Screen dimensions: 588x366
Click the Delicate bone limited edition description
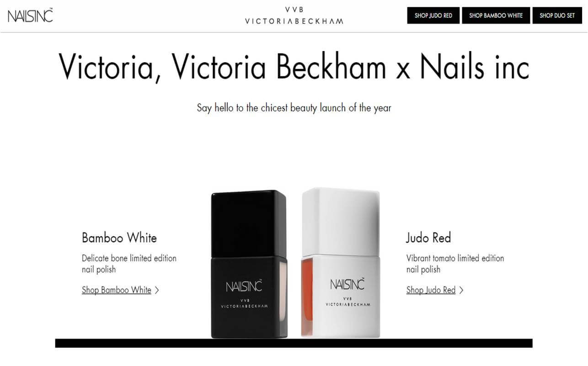129,264
